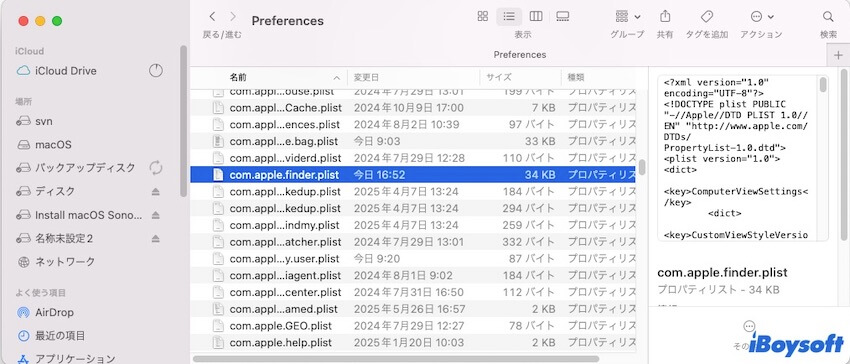850x364 pixels.
Task: Click the Search magnifier icon
Action: [828, 16]
